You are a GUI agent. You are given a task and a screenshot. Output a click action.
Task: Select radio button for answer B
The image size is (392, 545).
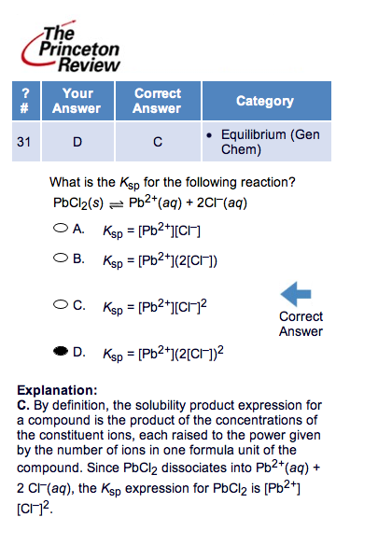(61, 259)
